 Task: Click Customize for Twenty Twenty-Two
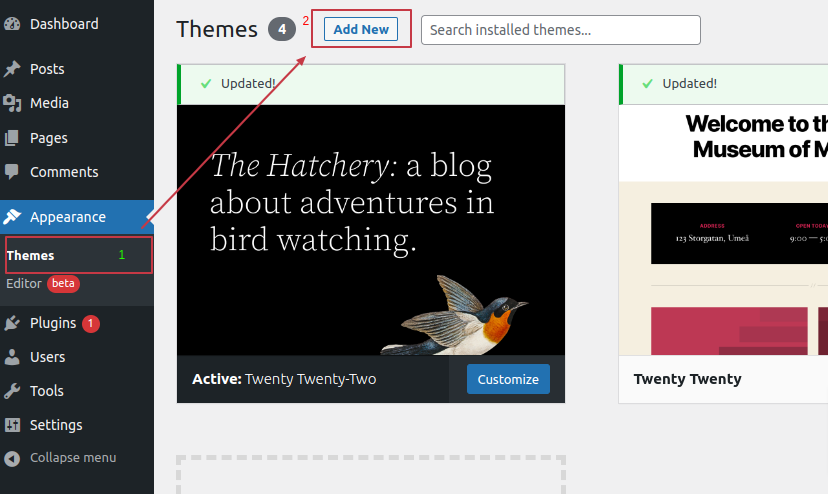click(x=508, y=379)
